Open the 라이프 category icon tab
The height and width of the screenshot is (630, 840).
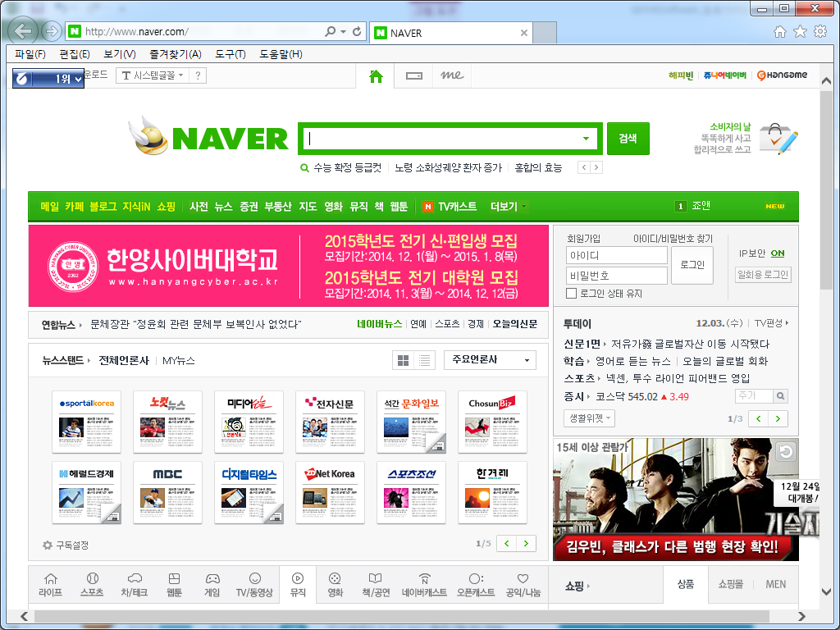point(50,584)
